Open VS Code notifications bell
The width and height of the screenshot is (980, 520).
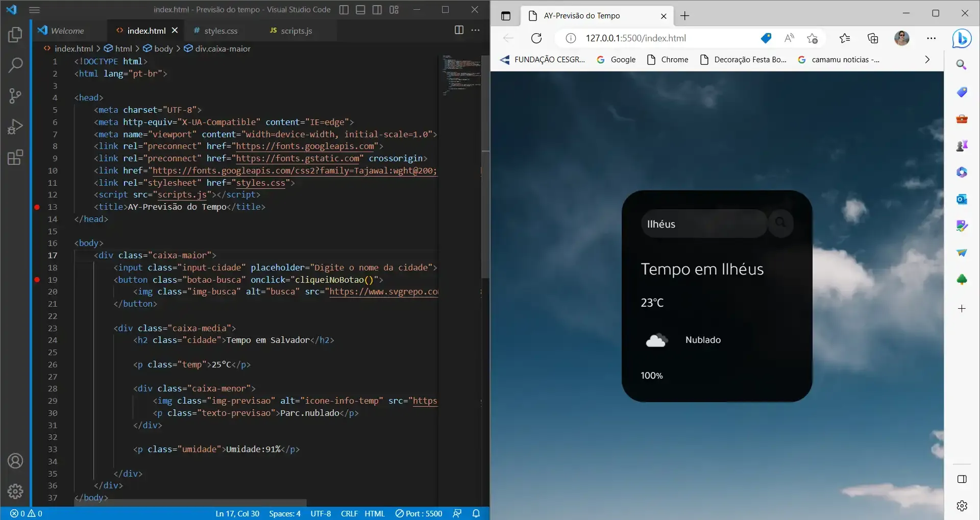point(476,513)
